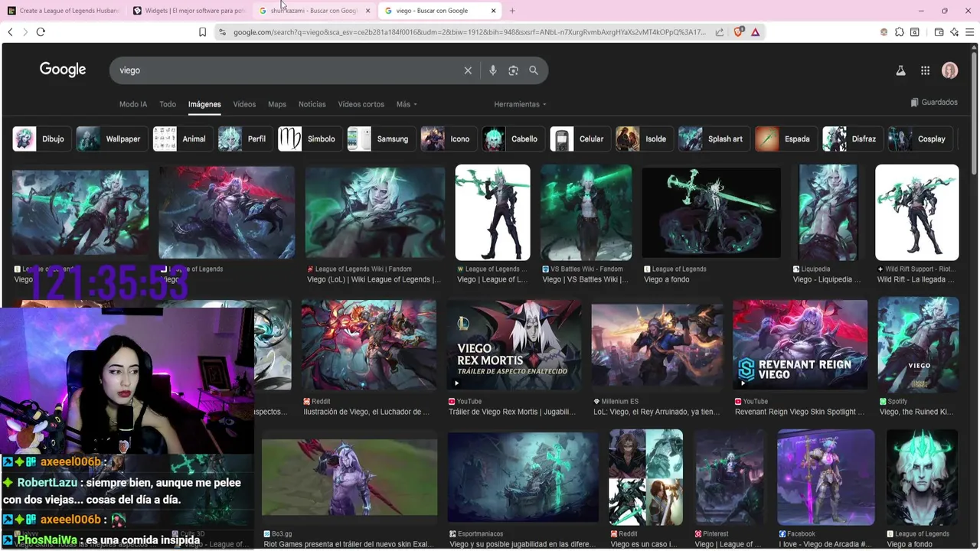The height and width of the screenshot is (551, 980).
Task: Open the Revenant Reign Viego video thumbnail
Action: tap(800, 344)
